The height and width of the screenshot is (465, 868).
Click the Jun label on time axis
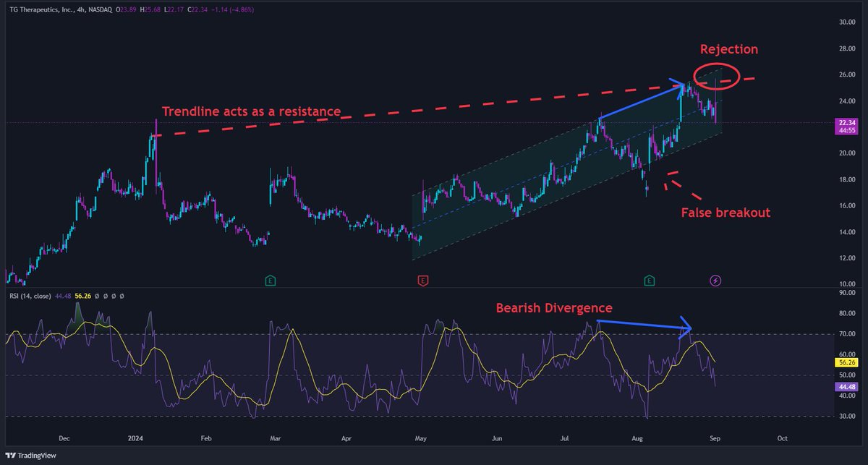coord(496,438)
